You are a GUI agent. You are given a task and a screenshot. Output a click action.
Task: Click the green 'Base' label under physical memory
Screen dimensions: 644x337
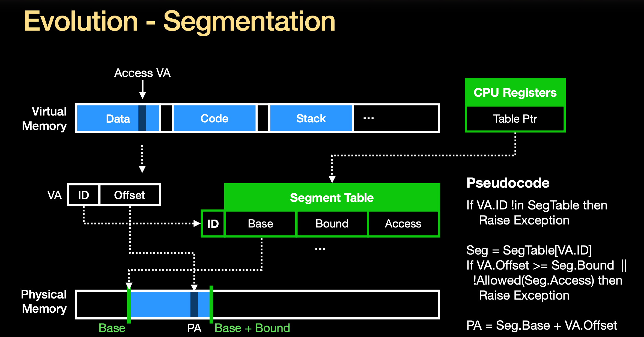click(112, 328)
